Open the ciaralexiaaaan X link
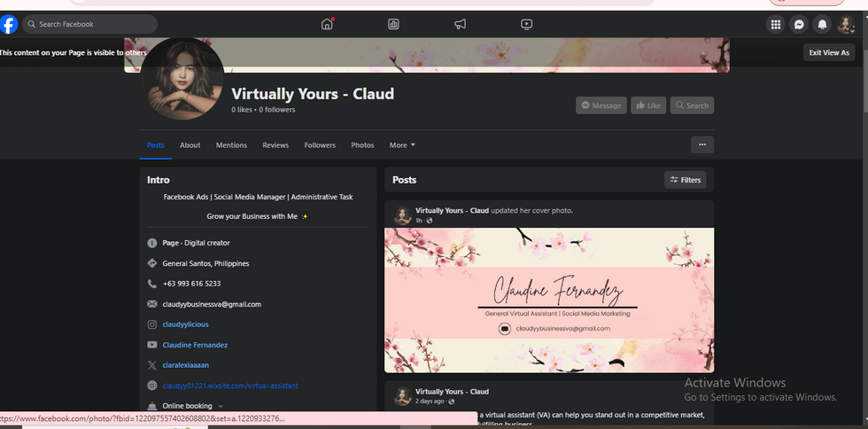 (x=185, y=365)
